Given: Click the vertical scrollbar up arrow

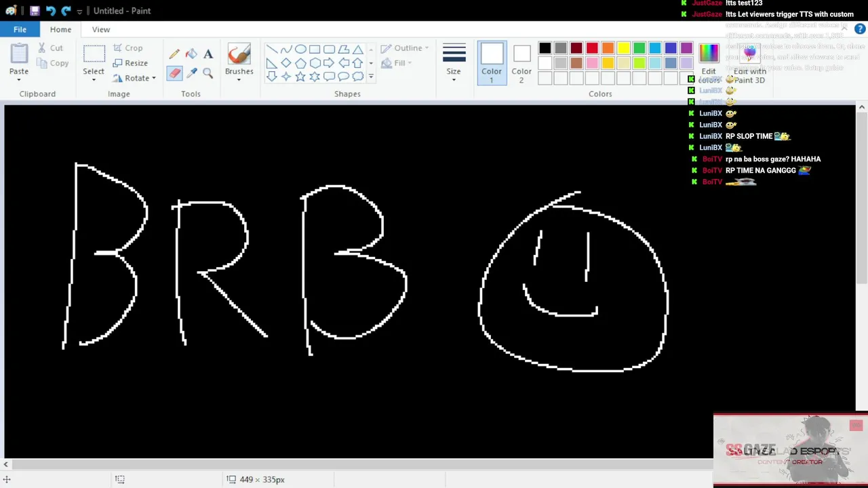Looking at the screenshot, I should 862,107.
